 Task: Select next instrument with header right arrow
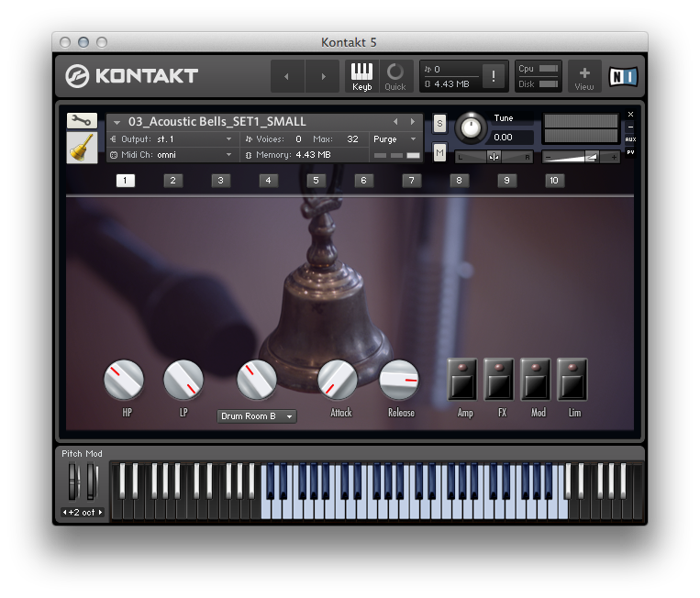[x=413, y=121]
